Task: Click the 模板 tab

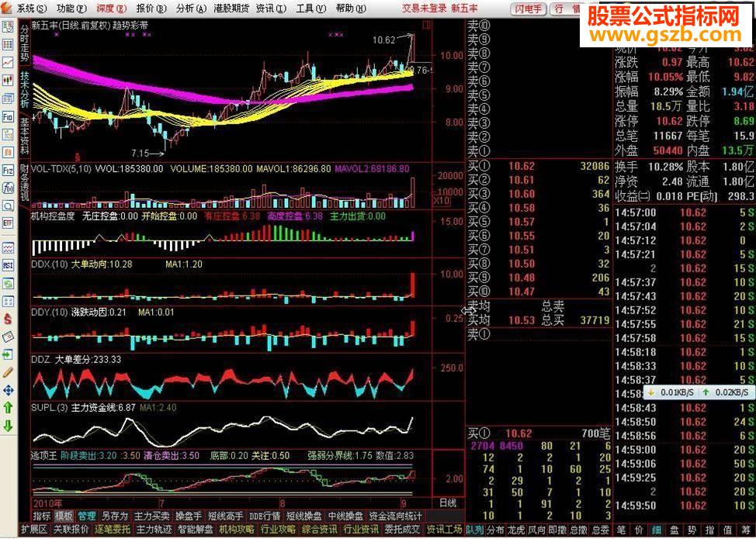Action: tap(64, 516)
